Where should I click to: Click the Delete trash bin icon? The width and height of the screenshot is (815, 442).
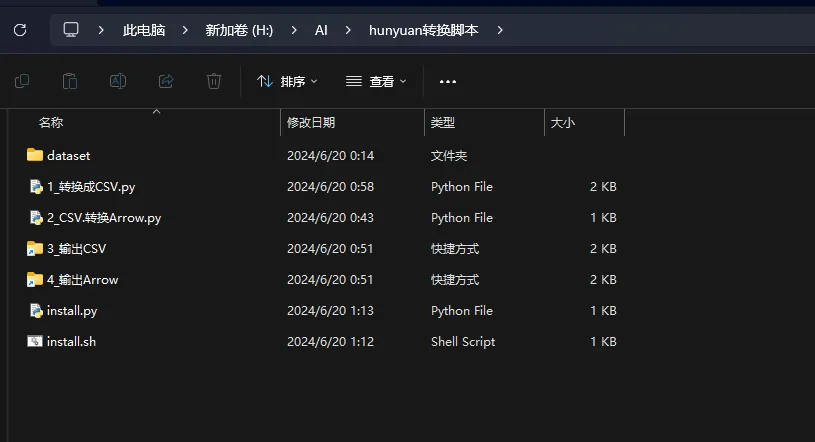tap(214, 81)
